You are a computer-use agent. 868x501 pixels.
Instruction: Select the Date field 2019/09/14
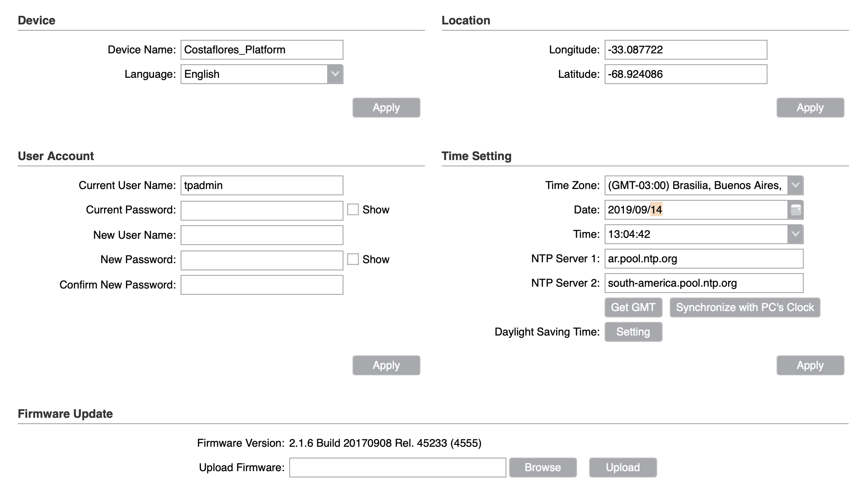[x=696, y=210]
